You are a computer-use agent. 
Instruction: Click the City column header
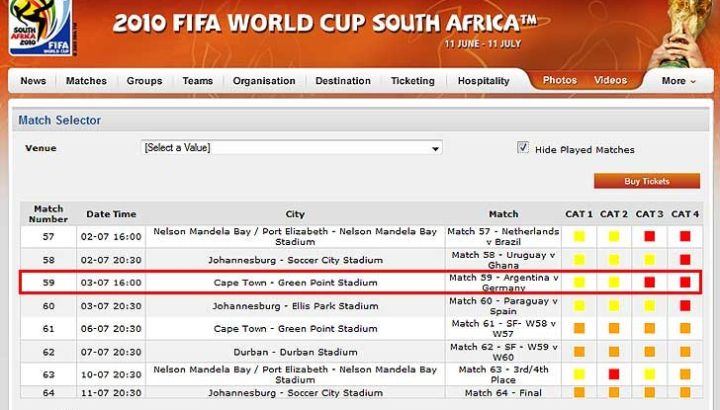tap(295, 214)
